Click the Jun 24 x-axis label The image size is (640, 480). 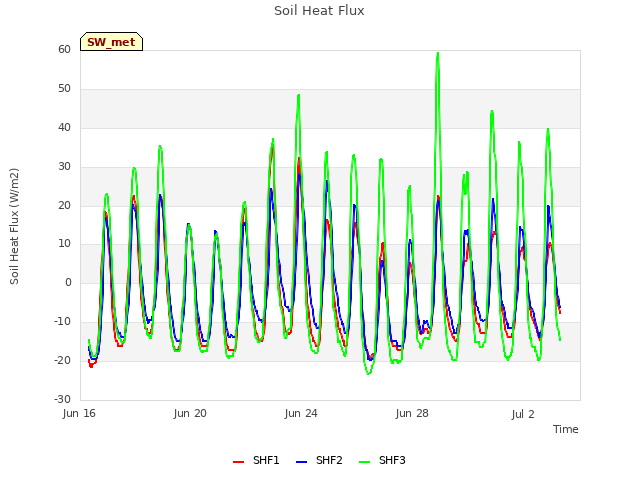301,413
